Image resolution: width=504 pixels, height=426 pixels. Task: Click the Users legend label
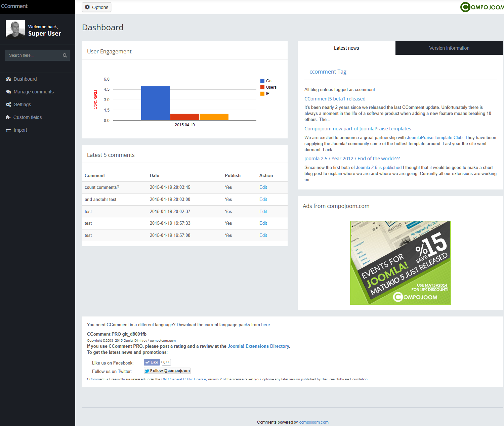pyautogui.click(x=271, y=87)
